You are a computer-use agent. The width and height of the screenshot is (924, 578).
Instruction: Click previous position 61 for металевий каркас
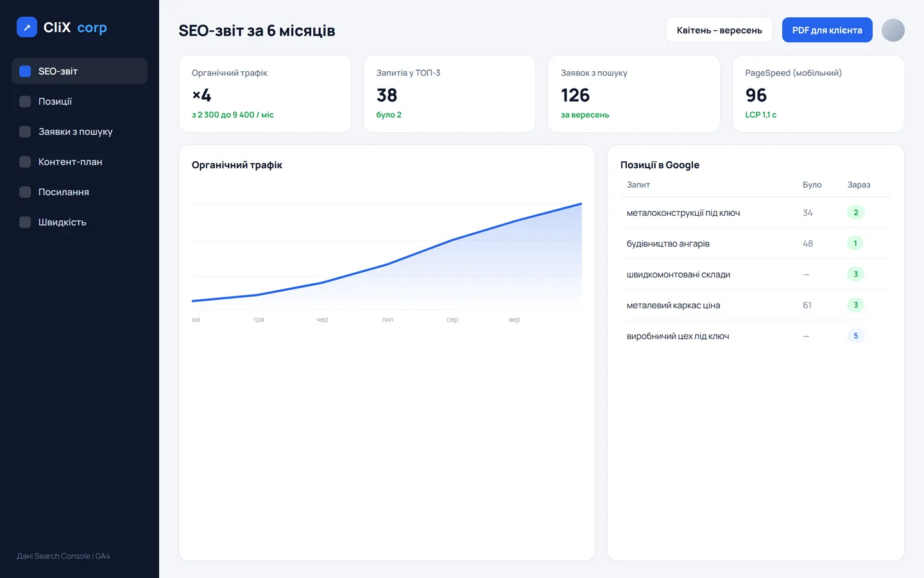click(807, 305)
